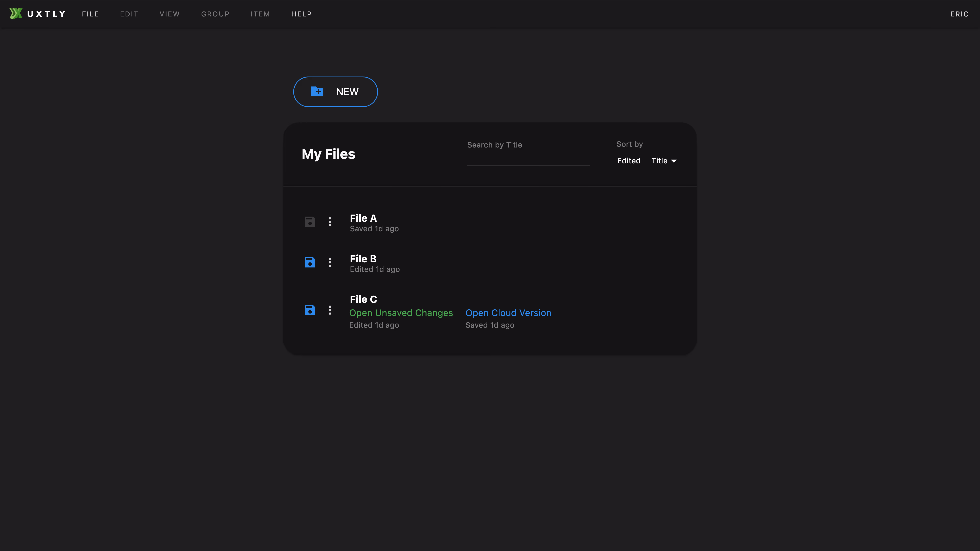Open the File menu
The width and height of the screenshot is (980, 551).
[x=90, y=14]
